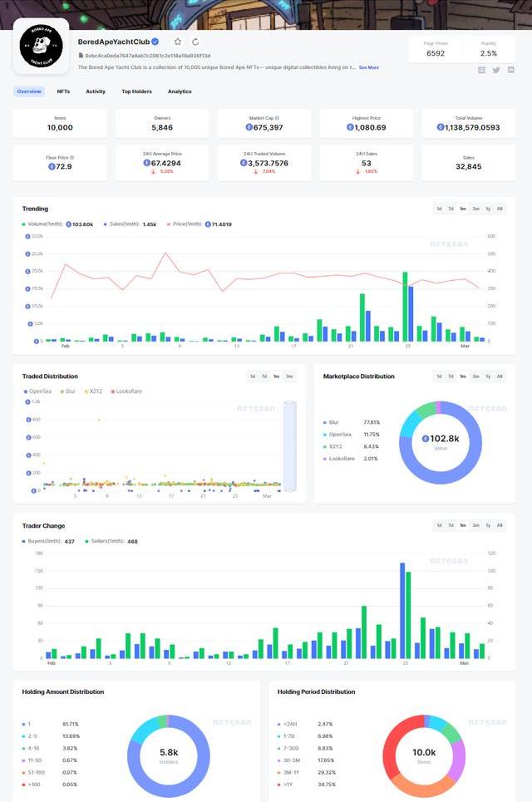The image size is (532, 802).
Task: Toggle Volume(1mth) series in Trending legend
Action: (57, 224)
